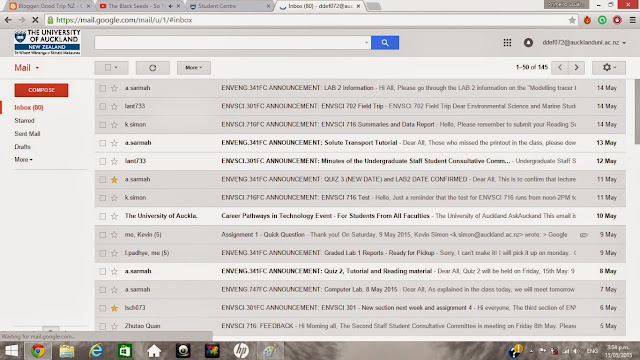Bookmark this page with the star icon
The image size is (640, 360).
tap(572, 20)
